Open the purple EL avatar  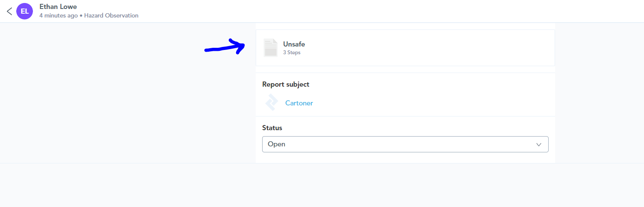pos(25,11)
